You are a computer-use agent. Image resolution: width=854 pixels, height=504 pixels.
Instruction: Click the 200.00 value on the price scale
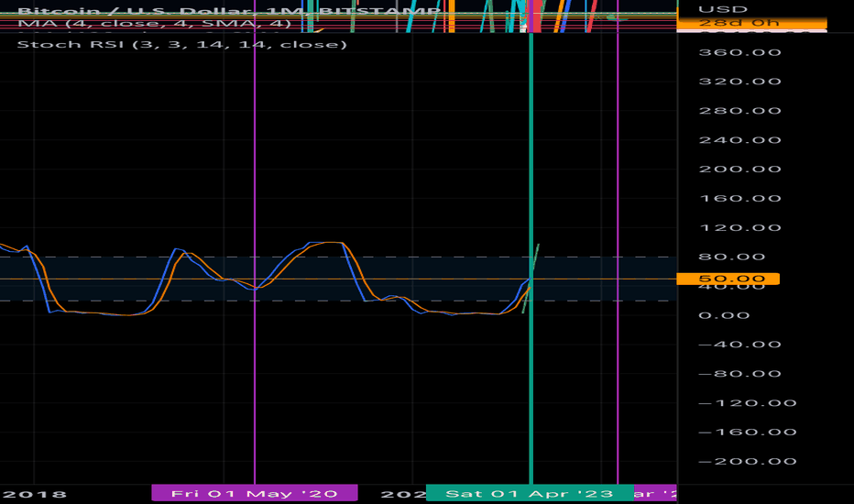(739, 170)
